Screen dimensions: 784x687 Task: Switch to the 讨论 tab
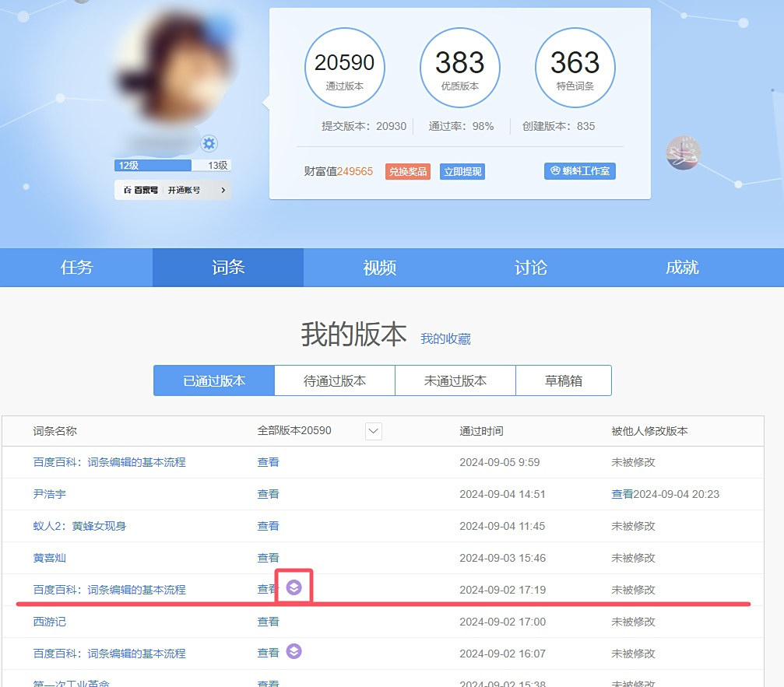531,268
